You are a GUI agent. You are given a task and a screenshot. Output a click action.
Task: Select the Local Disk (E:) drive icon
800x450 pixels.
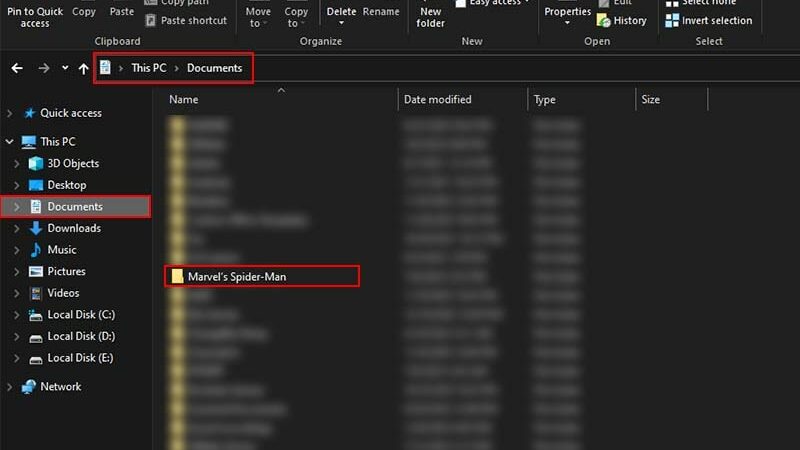(36, 360)
